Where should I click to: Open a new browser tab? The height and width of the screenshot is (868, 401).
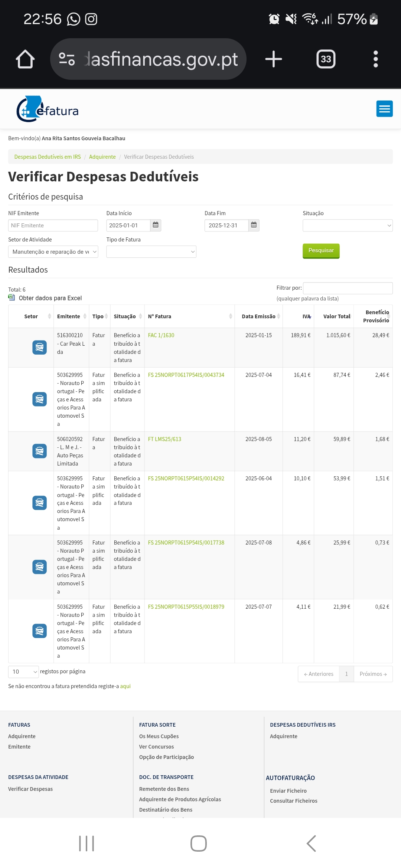point(274,59)
